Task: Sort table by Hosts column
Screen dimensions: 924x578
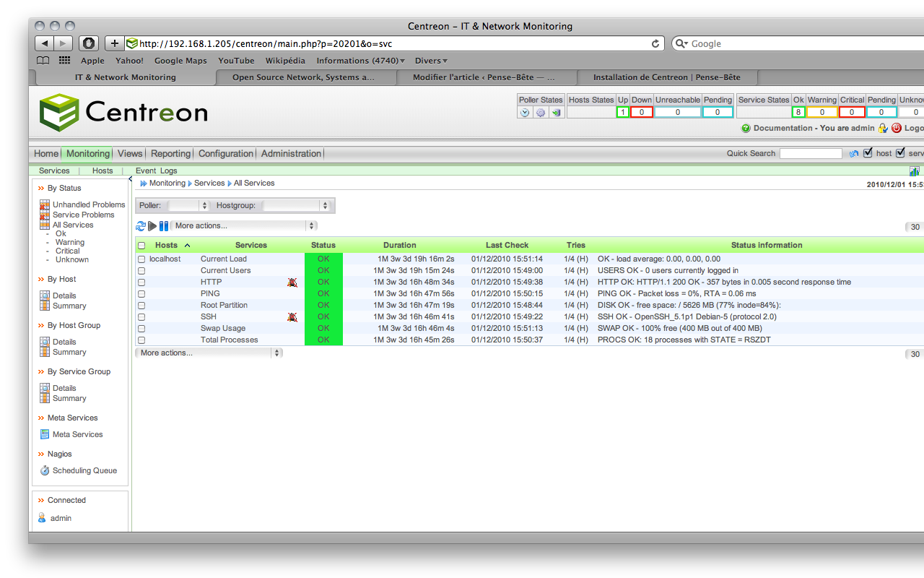Action: point(166,246)
